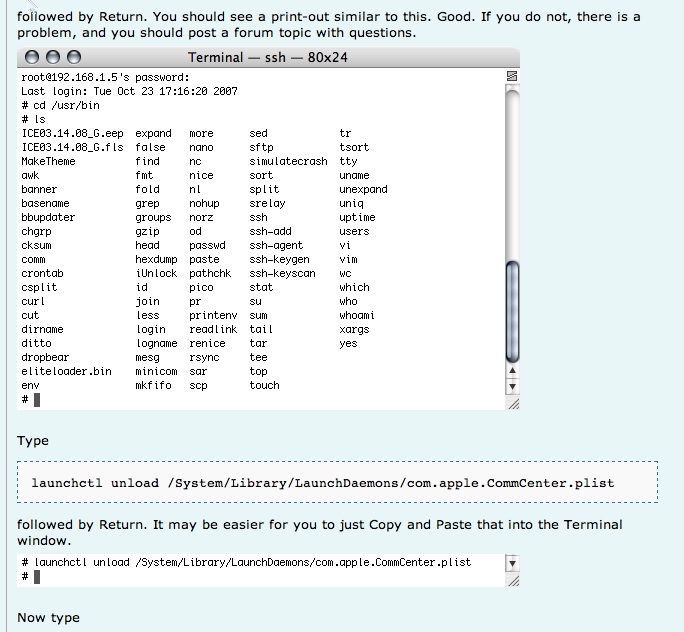Click the 'Now type' text
684x632 pixels.
48,618
